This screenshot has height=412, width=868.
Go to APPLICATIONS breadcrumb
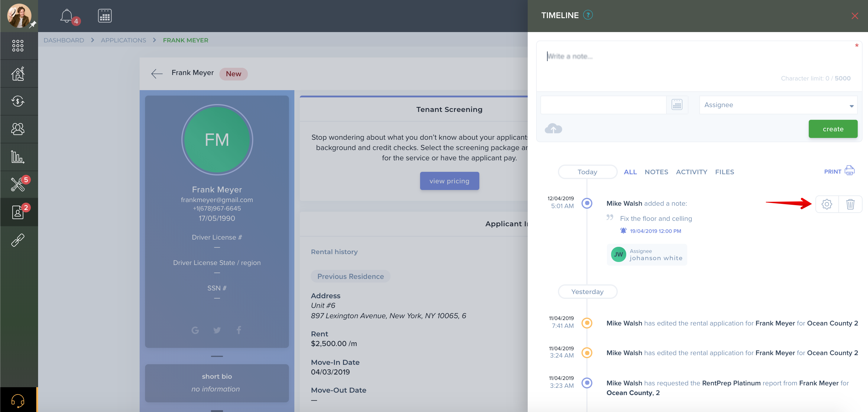[x=123, y=40]
